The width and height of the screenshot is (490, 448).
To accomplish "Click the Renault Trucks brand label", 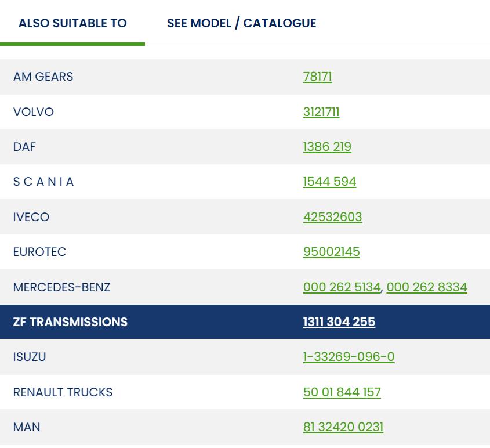I will tap(63, 392).
